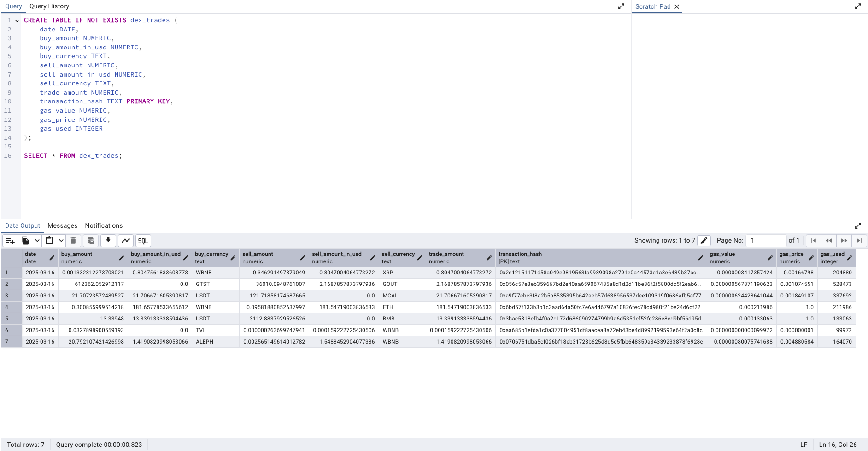Go to last page of results
The height and width of the screenshot is (451, 868).
tap(859, 240)
